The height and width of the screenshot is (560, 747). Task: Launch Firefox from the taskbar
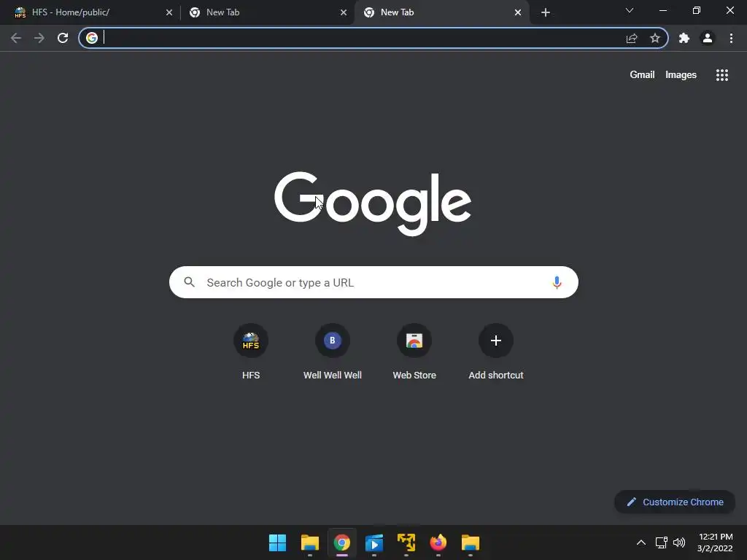(438, 542)
